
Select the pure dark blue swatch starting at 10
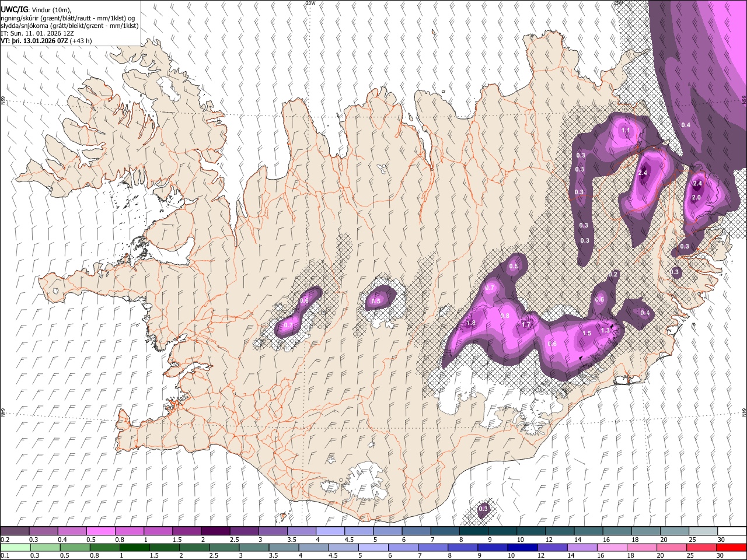pyautogui.click(x=522, y=547)
